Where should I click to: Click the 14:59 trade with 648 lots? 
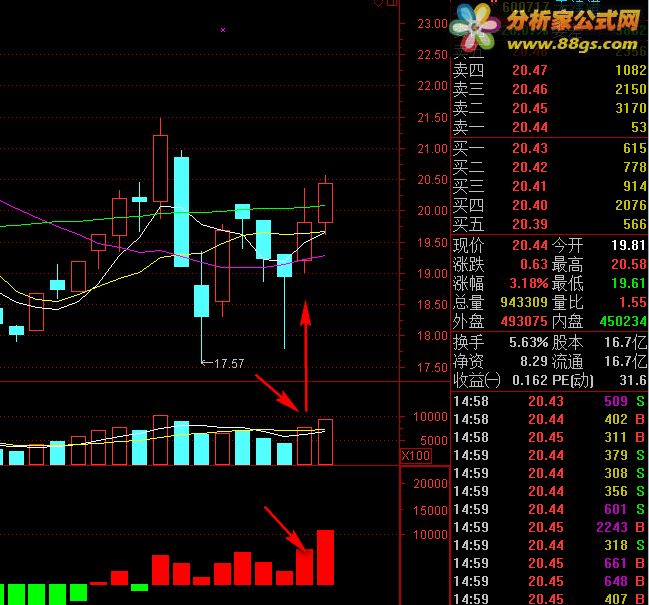point(549,581)
